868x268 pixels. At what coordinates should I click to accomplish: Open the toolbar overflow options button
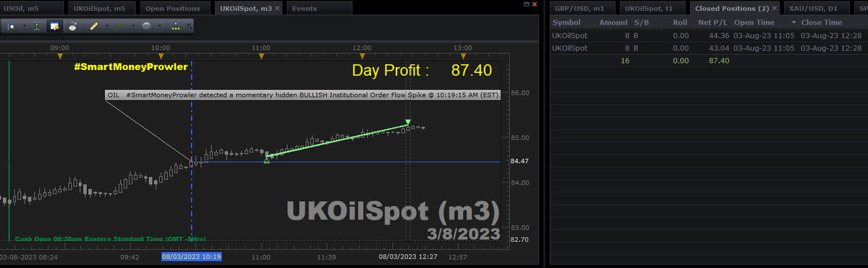190,27
